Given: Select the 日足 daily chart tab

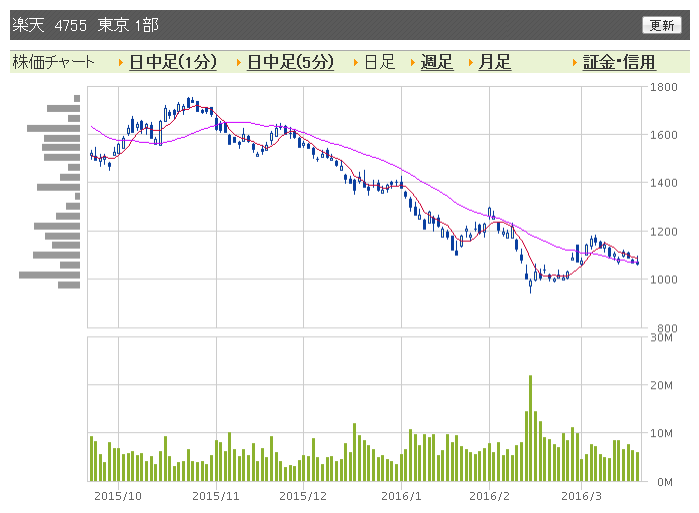Looking at the screenshot, I should click(x=380, y=62).
